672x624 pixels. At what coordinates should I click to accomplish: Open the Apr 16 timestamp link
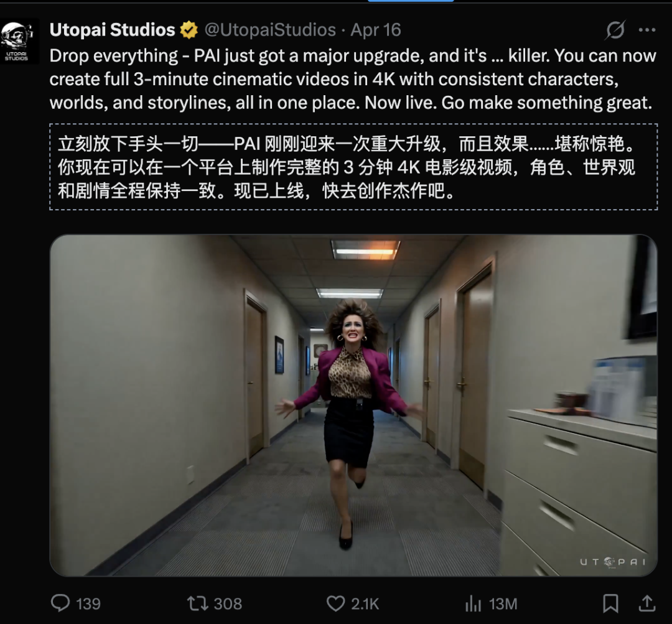pyautogui.click(x=375, y=30)
